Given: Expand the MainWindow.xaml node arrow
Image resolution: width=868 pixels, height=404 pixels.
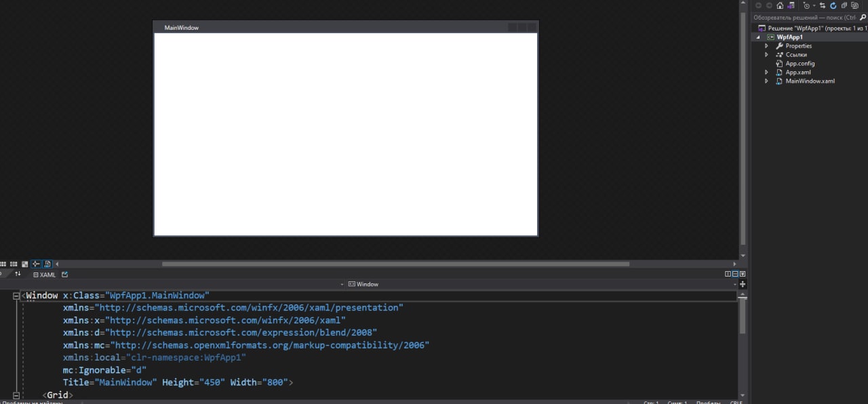Looking at the screenshot, I should click(x=766, y=81).
